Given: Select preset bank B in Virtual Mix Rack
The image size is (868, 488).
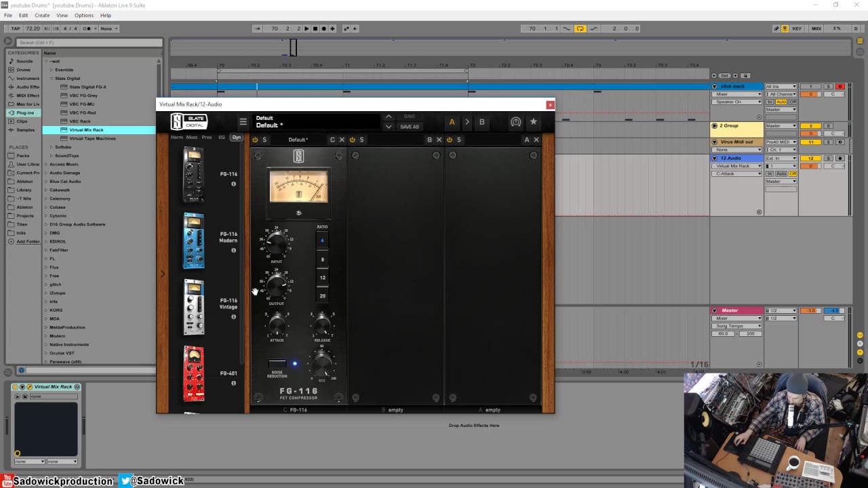Looking at the screenshot, I should click(x=482, y=122).
